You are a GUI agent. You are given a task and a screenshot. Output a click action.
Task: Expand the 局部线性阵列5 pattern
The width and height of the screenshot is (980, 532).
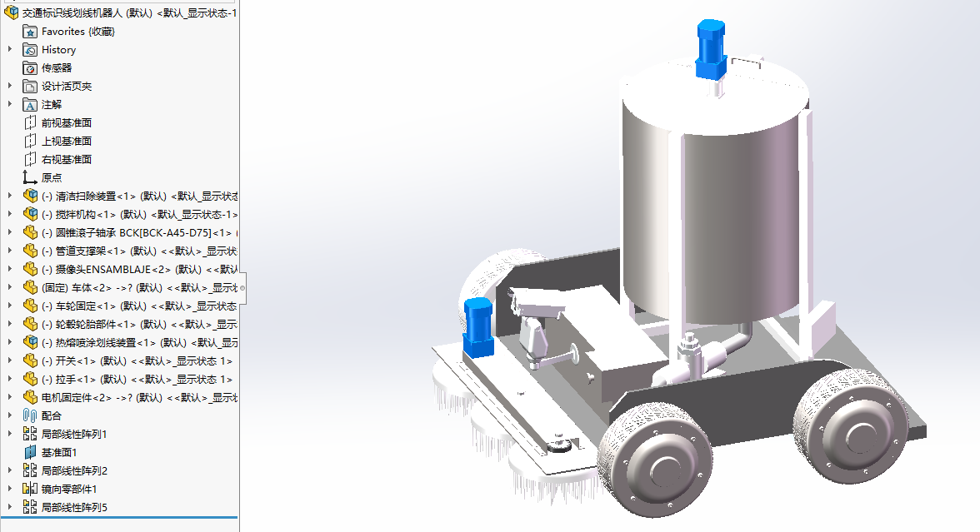click(x=9, y=506)
